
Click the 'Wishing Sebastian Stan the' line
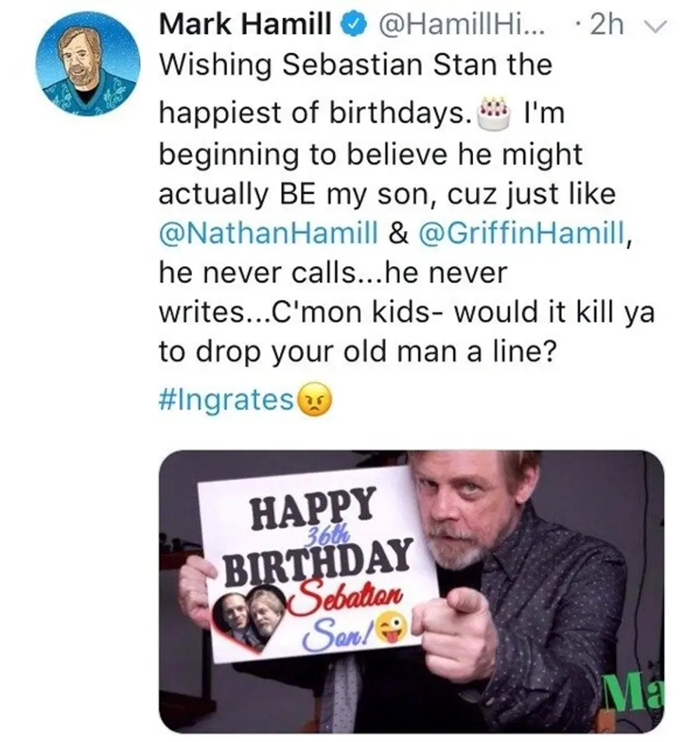click(355, 65)
